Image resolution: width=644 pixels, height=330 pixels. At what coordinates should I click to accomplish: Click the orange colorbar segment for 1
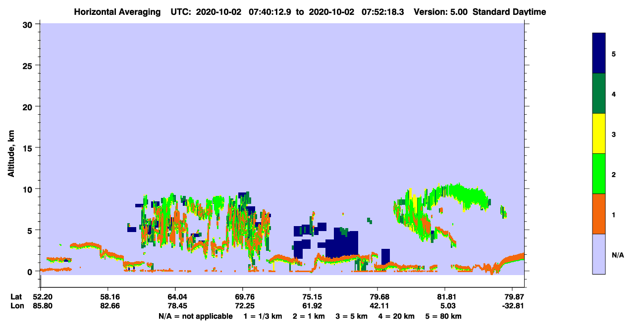pos(599,214)
